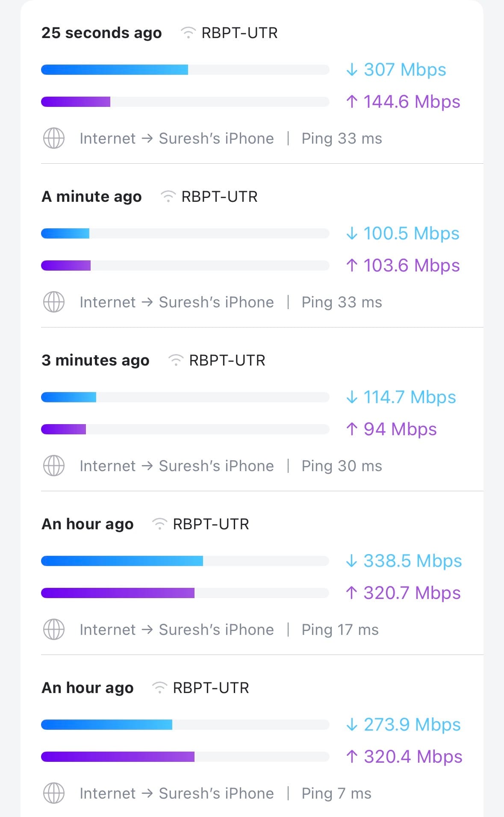Click the globe icon in the Ping 7 ms row
The image size is (504, 817).
[x=54, y=793]
